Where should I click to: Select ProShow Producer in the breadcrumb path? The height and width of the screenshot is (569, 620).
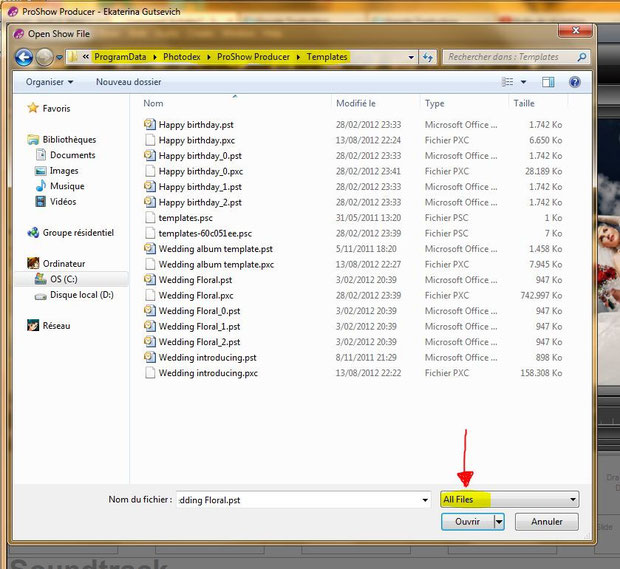(x=253, y=57)
